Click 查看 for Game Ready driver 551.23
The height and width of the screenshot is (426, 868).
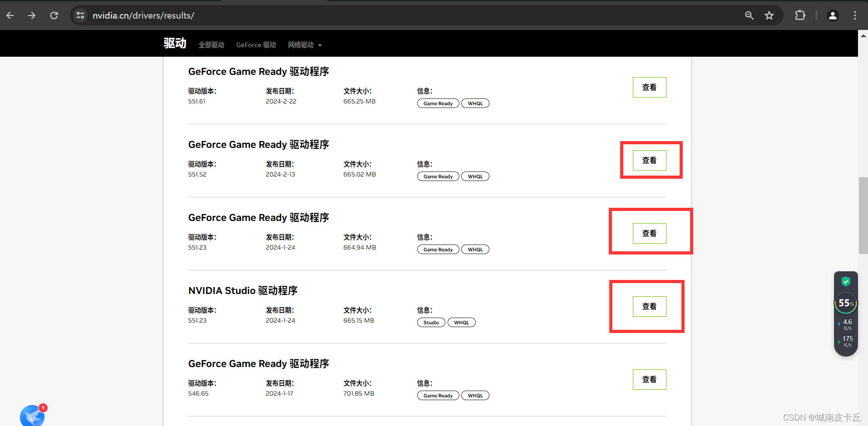point(649,233)
